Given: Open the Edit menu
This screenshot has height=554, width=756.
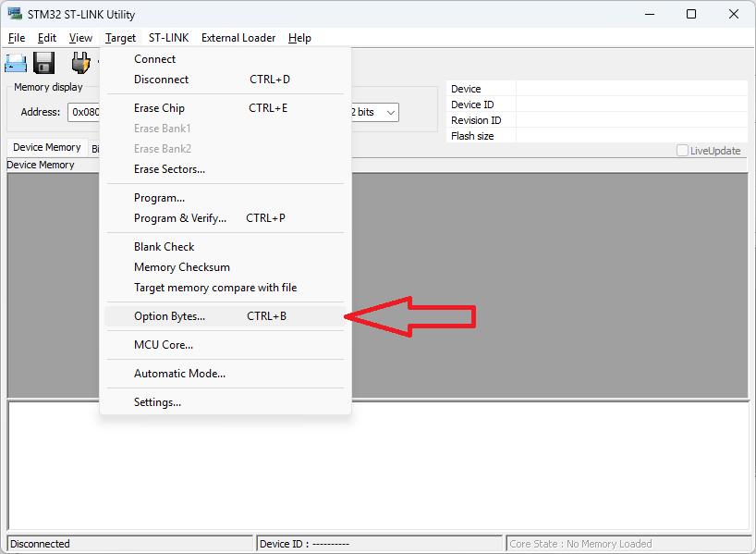Looking at the screenshot, I should pyautogui.click(x=47, y=38).
